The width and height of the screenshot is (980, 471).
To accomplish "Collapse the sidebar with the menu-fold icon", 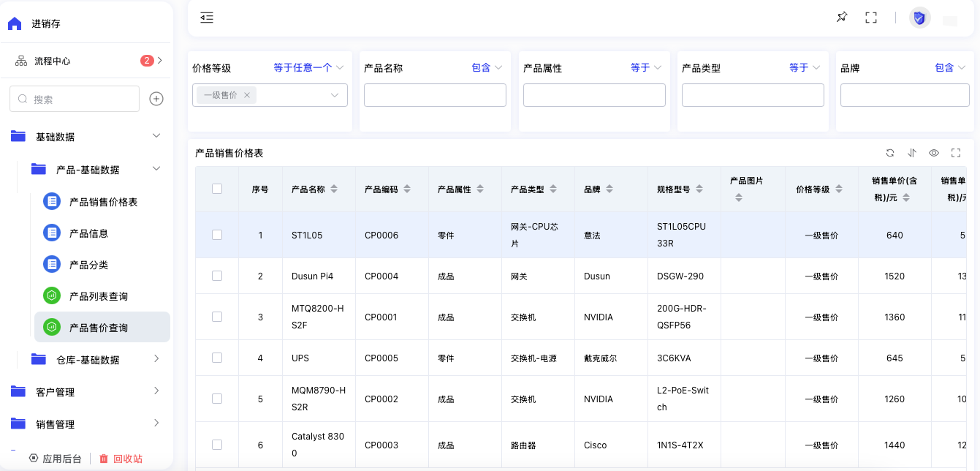I will coord(207,18).
